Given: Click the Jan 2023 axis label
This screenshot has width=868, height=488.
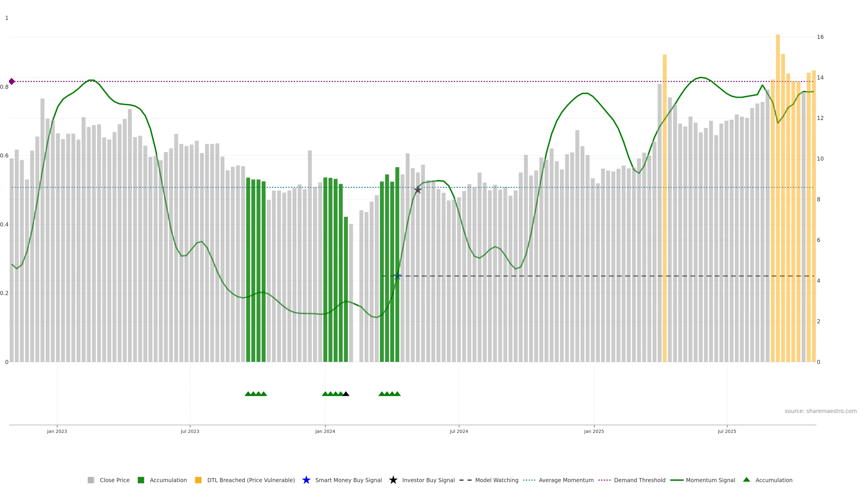Looking at the screenshot, I should (57, 432).
